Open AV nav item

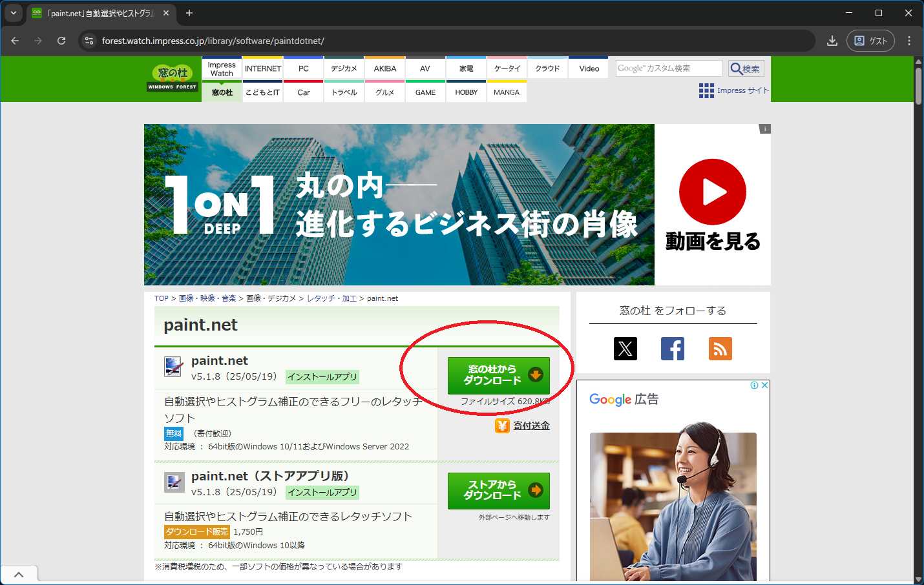click(x=425, y=68)
